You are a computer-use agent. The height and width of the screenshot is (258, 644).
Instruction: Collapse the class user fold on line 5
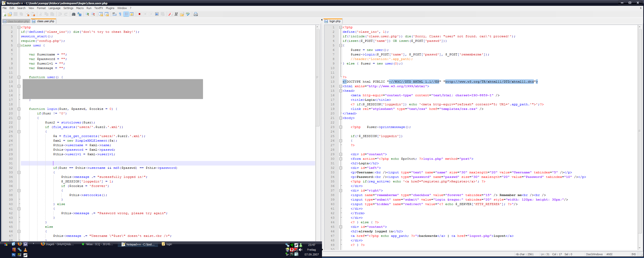click(x=19, y=45)
